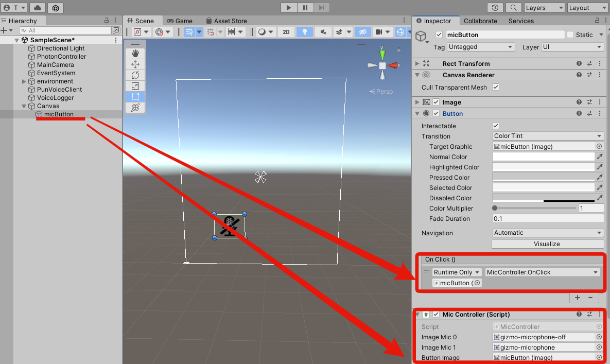This screenshot has height=364, width=610.
Task: Uncheck Cull Transparent Mesh
Action: tap(495, 87)
